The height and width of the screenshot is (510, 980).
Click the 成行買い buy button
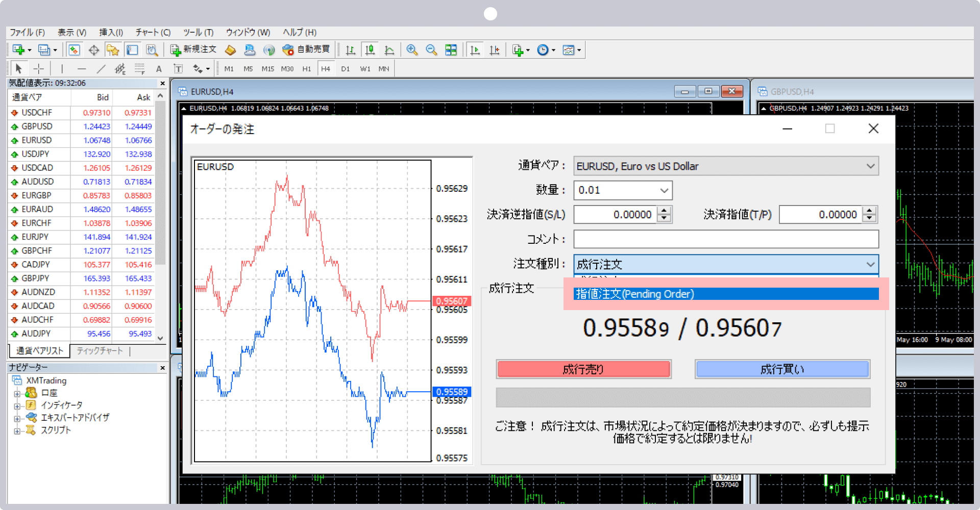point(782,369)
